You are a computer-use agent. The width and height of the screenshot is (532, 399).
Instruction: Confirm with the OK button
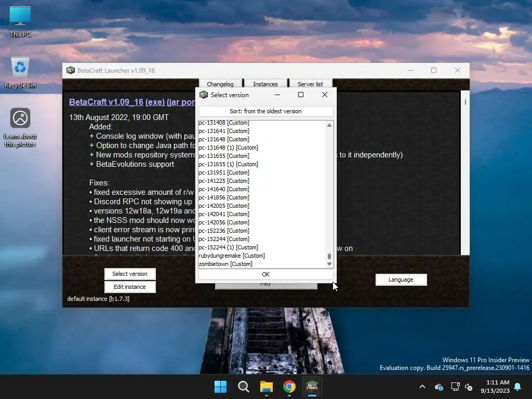tap(265, 274)
